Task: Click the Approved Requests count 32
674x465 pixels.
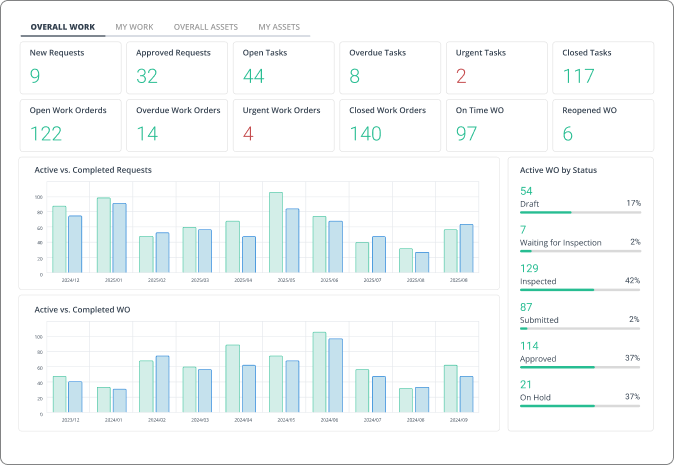Action: [147, 77]
